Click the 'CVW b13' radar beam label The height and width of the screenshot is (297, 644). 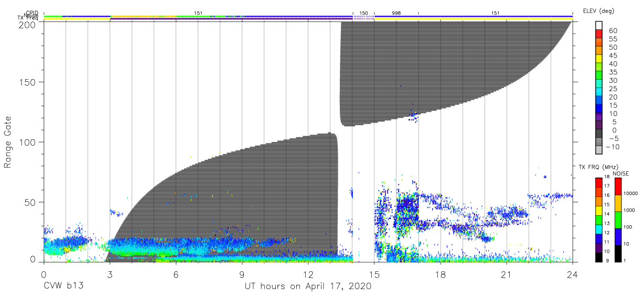62,287
